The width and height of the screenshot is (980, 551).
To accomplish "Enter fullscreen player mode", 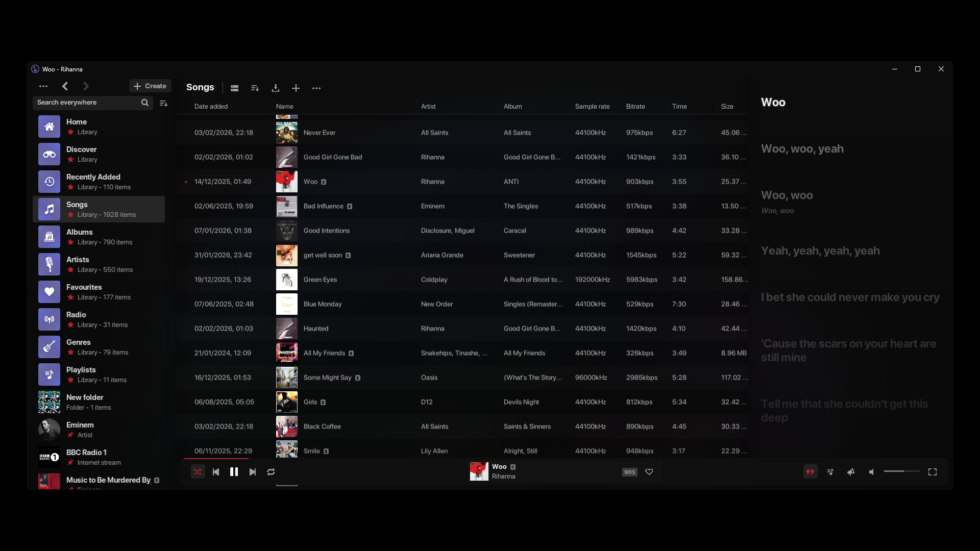I will coord(933,472).
